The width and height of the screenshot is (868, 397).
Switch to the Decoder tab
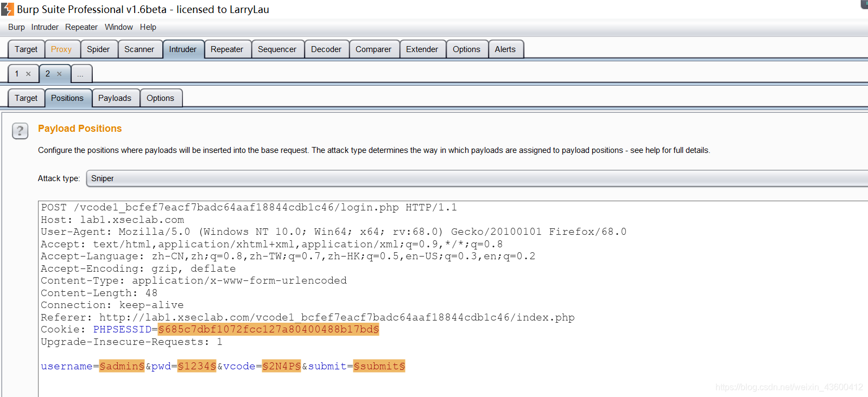[326, 49]
